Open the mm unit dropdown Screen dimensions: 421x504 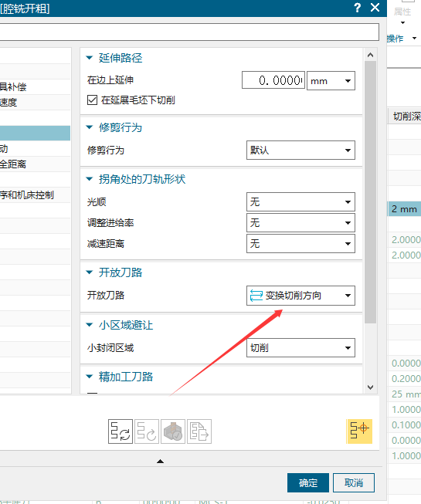(331, 81)
